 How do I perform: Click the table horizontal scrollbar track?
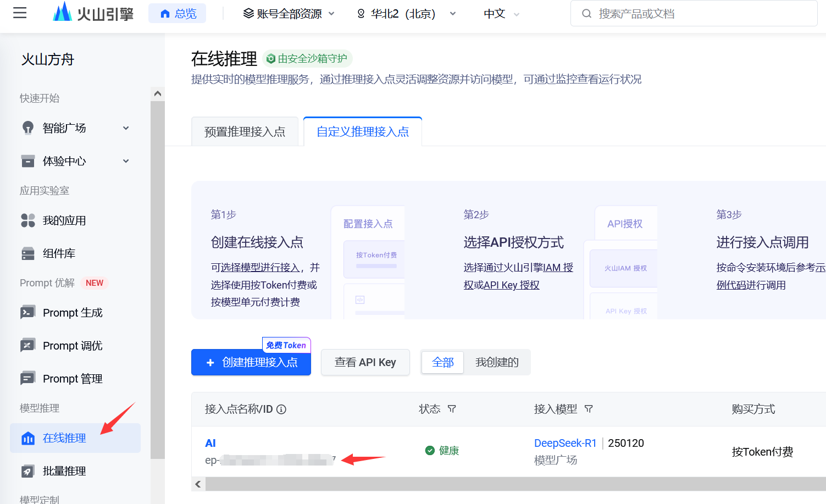coord(515,484)
